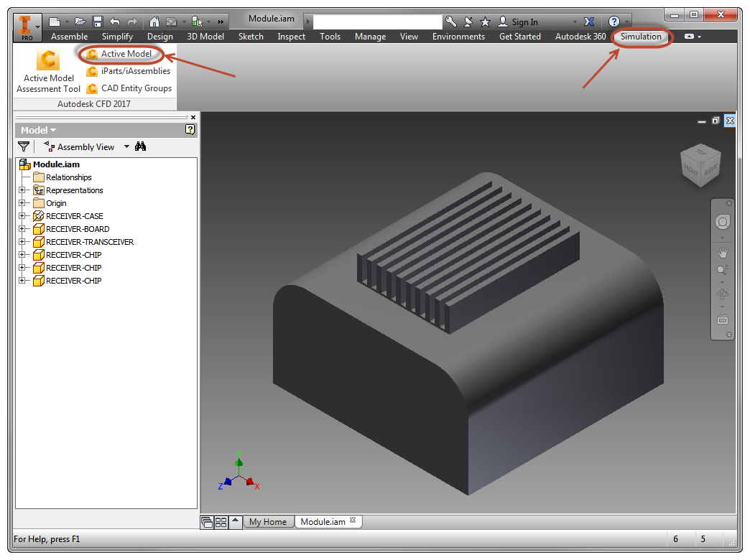
Task: Click the iParts/iAssemblies launch option
Action: pyautogui.click(x=129, y=71)
